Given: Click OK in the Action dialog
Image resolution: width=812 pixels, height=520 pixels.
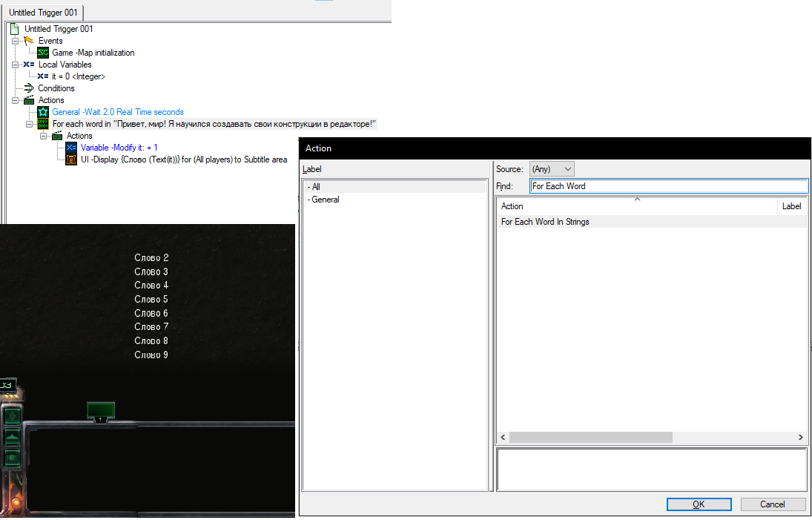Looking at the screenshot, I should [x=699, y=504].
